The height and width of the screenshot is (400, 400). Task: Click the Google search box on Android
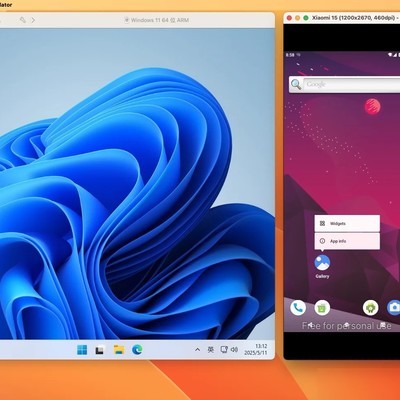click(352, 84)
